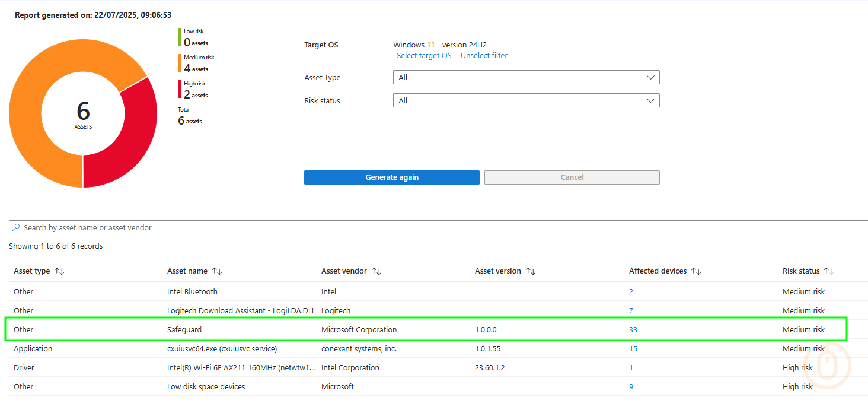Open 9 affected devices for Low disk space
The height and width of the screenshot is (406, 868).
tap(631, 387)
